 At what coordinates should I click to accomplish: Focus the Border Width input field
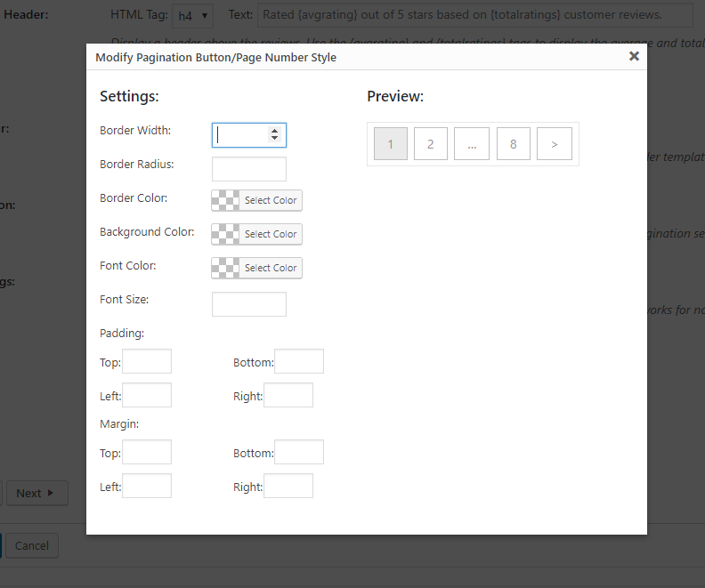249,134
